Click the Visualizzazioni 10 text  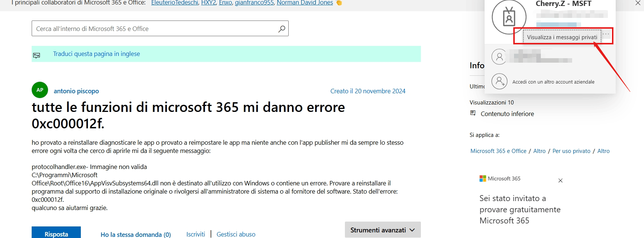[x=492, y=102]
